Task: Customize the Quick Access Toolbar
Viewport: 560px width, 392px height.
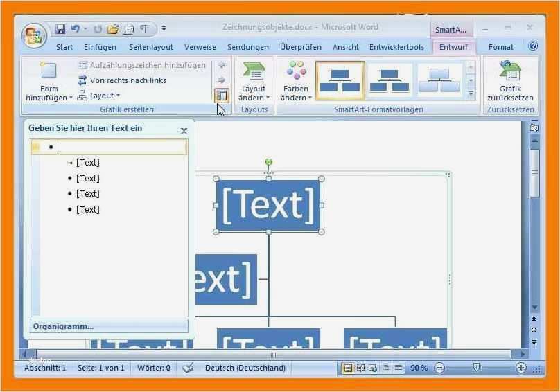Action: (x=164, y=28)
